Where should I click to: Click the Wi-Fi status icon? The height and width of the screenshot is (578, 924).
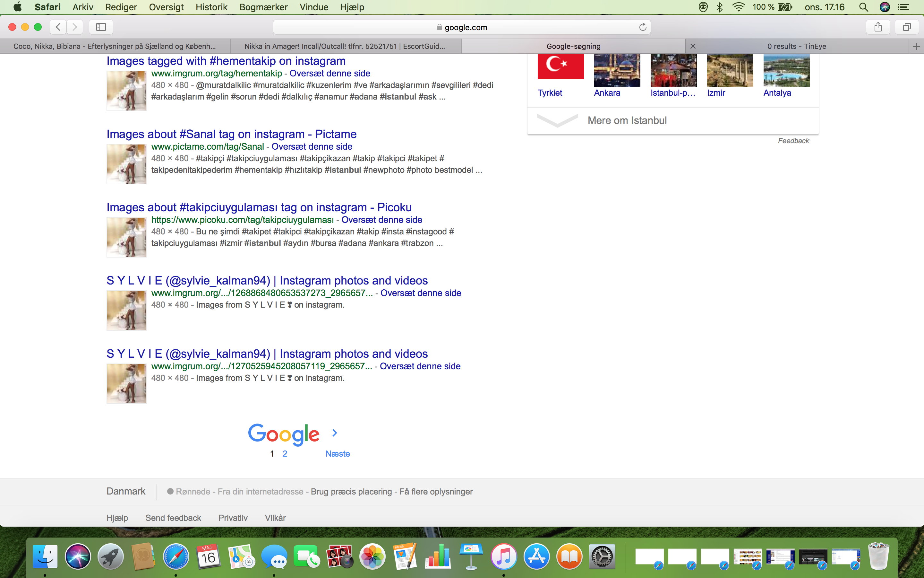click(x=739, y=7)
